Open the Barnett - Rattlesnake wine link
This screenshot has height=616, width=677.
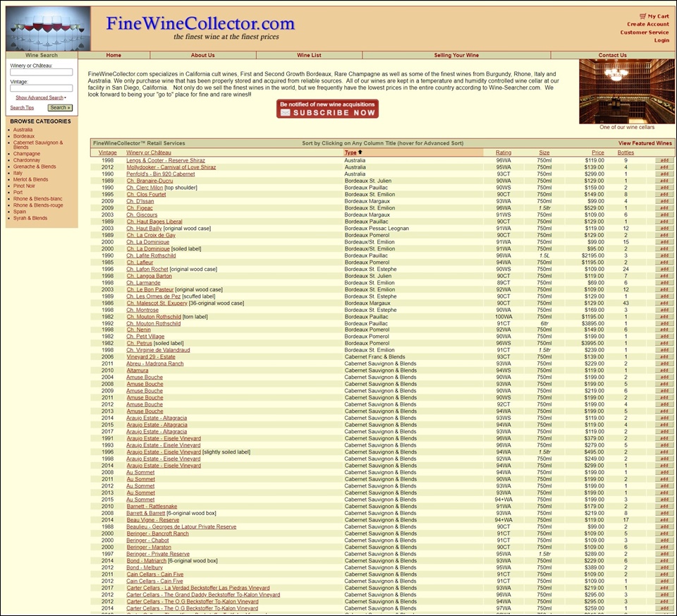[x=152, y=507]
